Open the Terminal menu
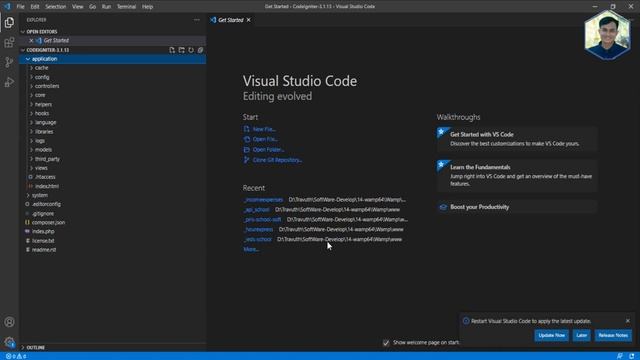The width and height of the screenshot is (640, 360). point(127,7)
